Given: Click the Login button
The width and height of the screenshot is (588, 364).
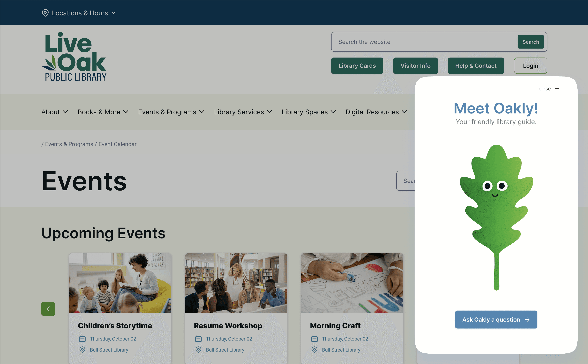Looking at the screenshot, I should click(530, 66).
